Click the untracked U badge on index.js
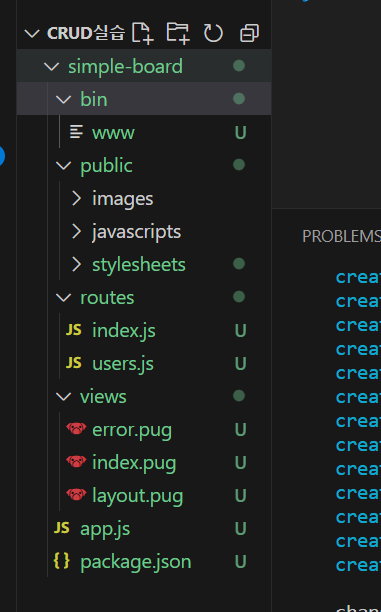Screen dimensions: 381x612 coord(240,331)
